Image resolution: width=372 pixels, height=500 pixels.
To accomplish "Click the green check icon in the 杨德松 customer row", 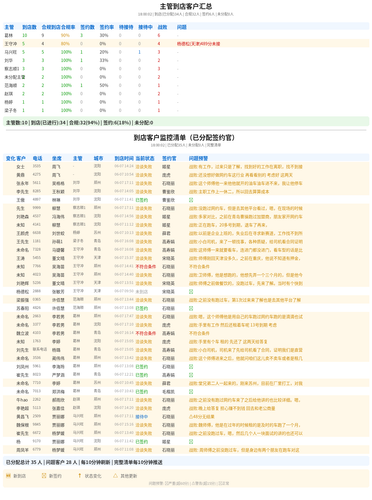I will click(x=191, y=292).
